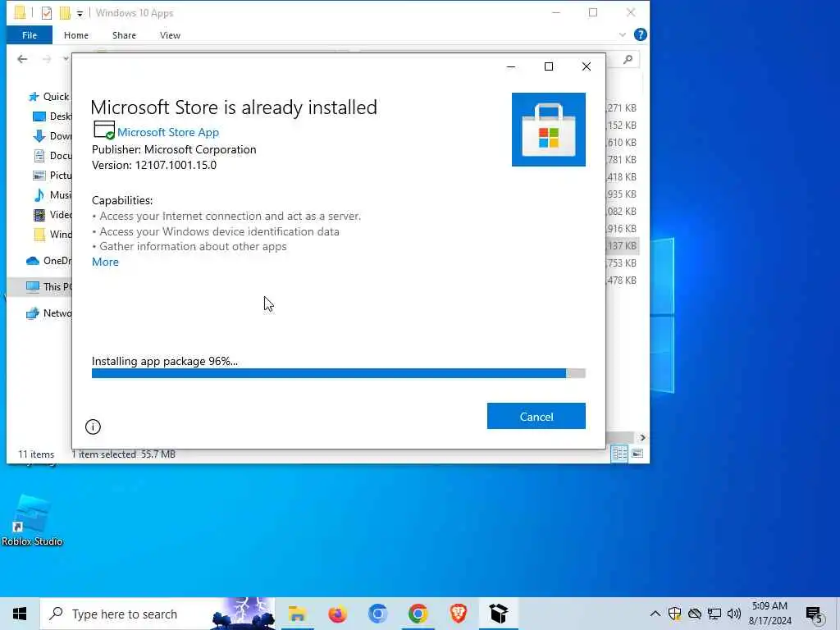
Task: Show hidden system tray icons
Action: tap(655, 614)
